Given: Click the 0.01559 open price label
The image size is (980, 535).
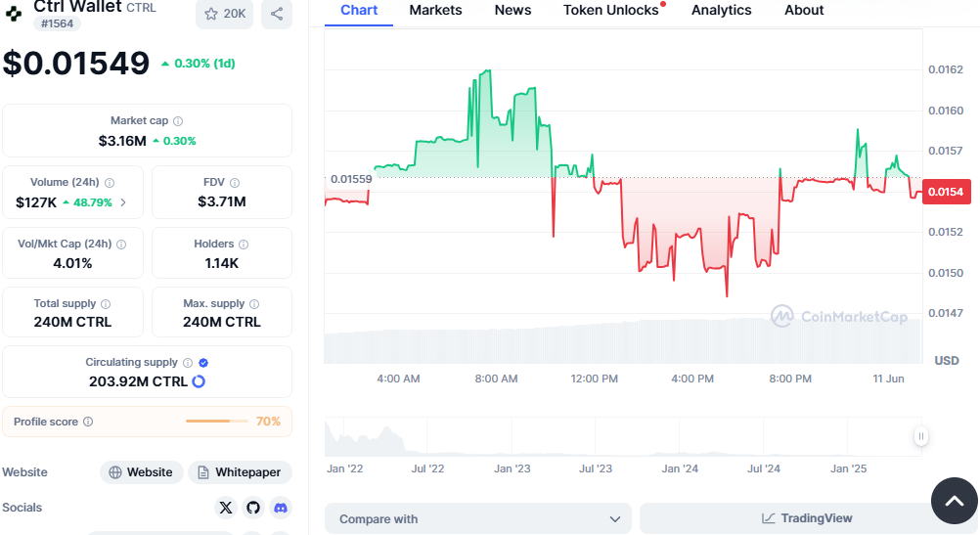Looking at the screenshot, I should 351,179.
